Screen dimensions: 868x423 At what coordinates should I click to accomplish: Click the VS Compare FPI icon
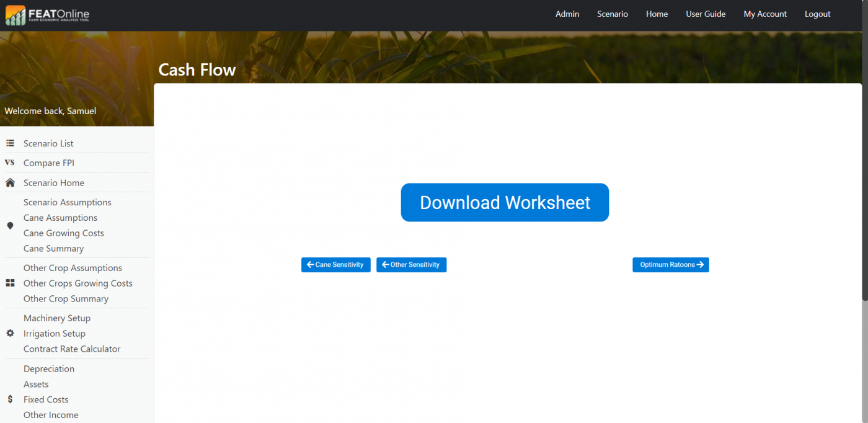coord(10,163)
